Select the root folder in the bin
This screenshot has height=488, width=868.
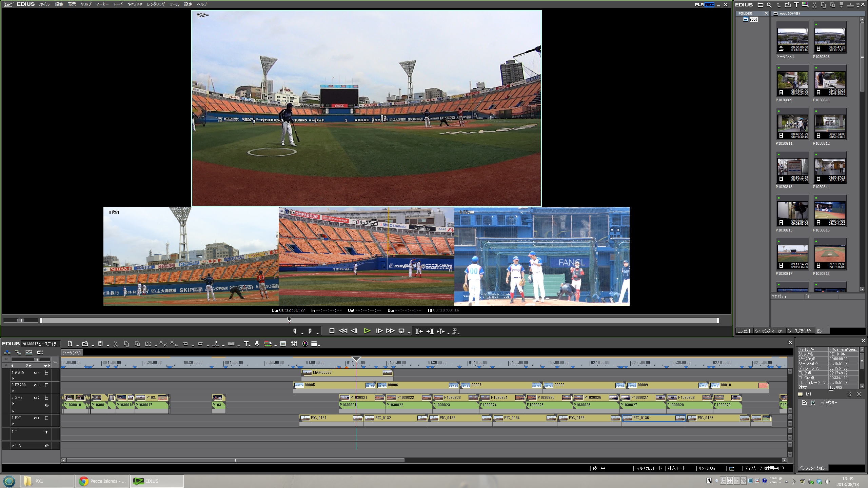[x=753, y=19]
